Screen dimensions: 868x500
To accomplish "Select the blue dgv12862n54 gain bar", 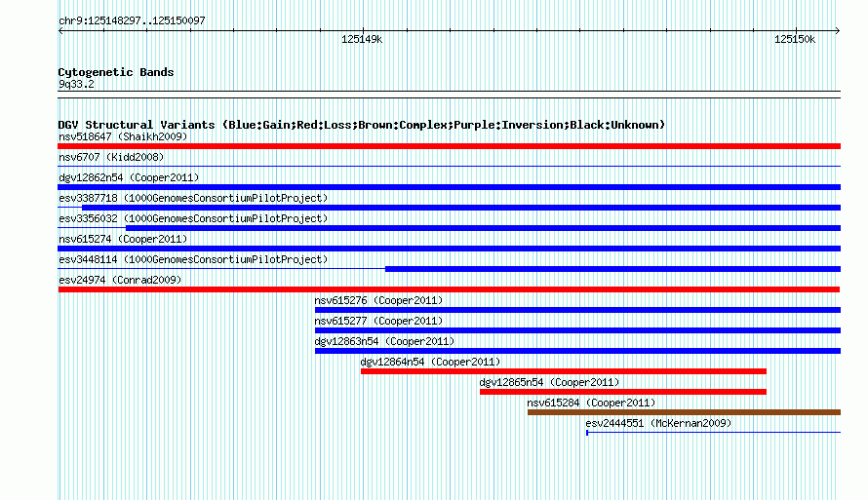I will [x=449, y=187].
